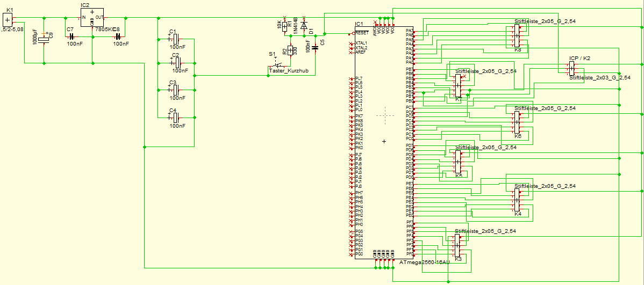The height and width of the screenshot is (285, 644).
Task: Click Stiftleiste_2x05_G_2,54 label of header K7
Action: point(486,71)
